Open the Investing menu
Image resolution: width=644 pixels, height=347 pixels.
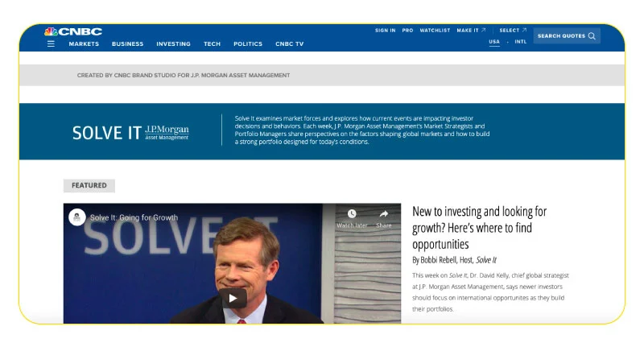tap(173, 44)
